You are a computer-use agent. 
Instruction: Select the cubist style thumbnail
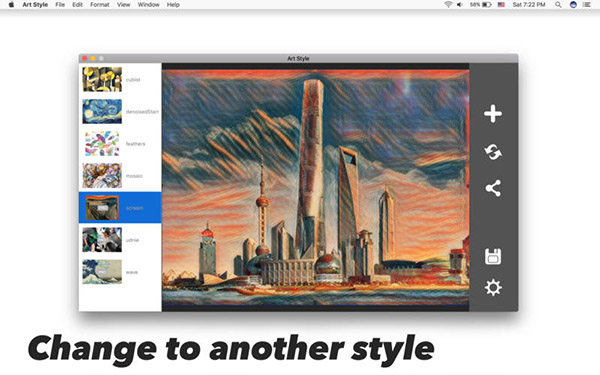click(x=102, y=80)
